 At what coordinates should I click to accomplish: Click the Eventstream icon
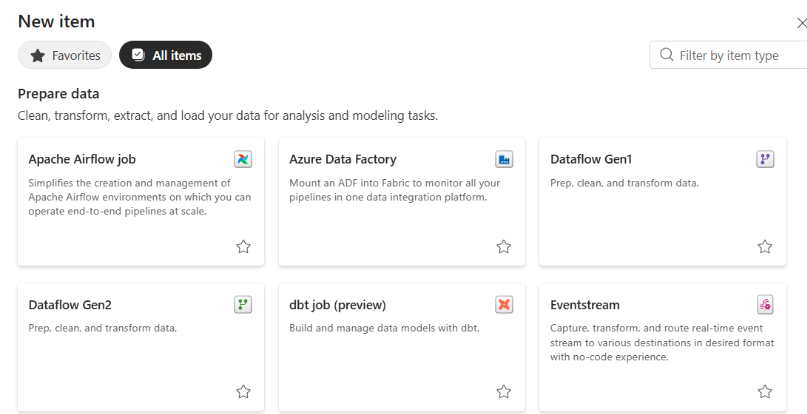pos(765,304)
